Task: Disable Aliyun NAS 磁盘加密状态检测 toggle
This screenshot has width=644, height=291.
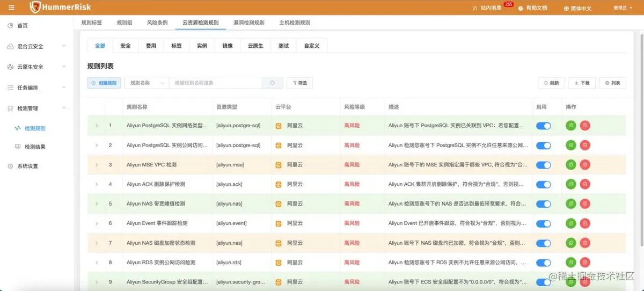Action: point(544,243)
